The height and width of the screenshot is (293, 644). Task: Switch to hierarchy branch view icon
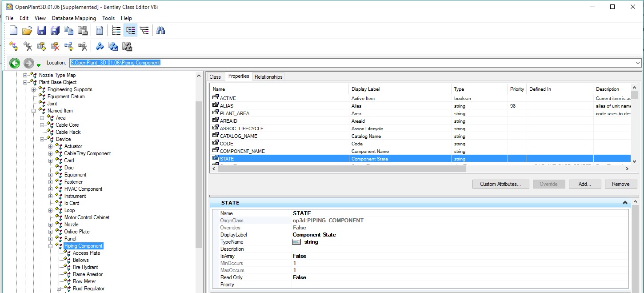pyautogui.click(x=144, y=30)
